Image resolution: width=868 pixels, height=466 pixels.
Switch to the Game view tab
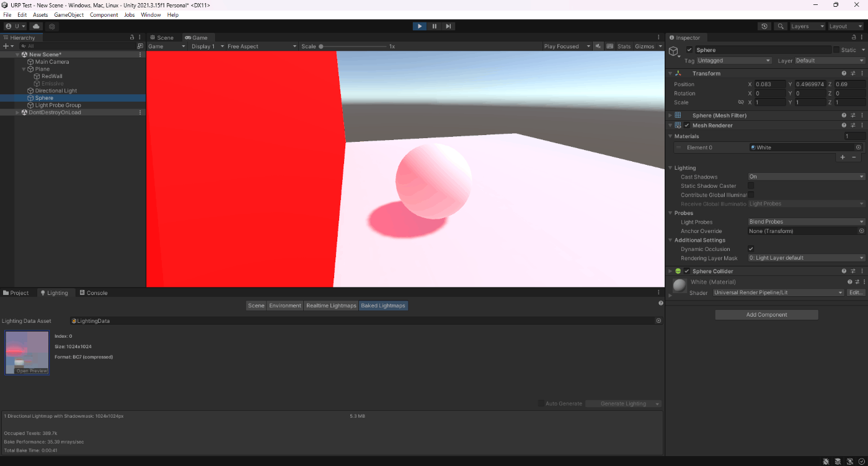pyautogui.click(x=196, y=38)
